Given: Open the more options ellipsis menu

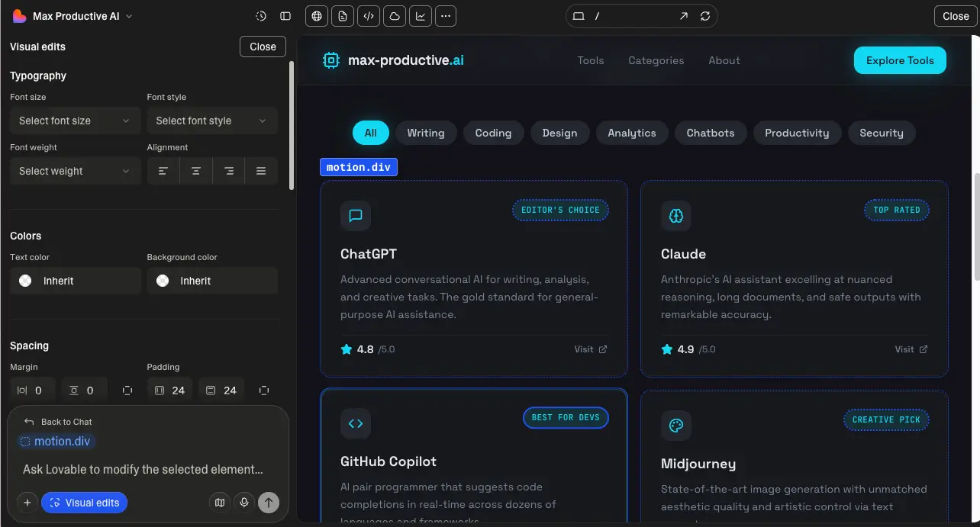Looking at the screenshot, I should [x=446, y=16].
